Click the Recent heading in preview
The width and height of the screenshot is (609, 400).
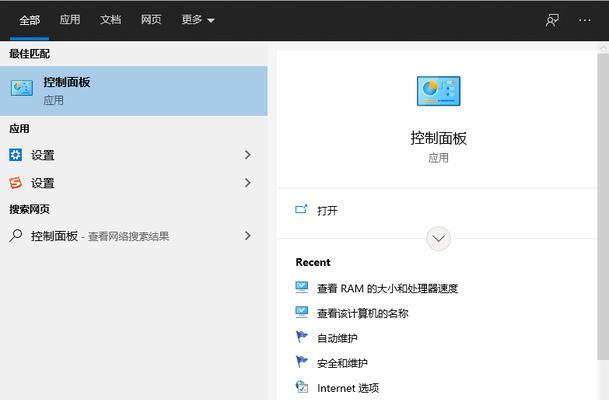[x=313, y=262]
